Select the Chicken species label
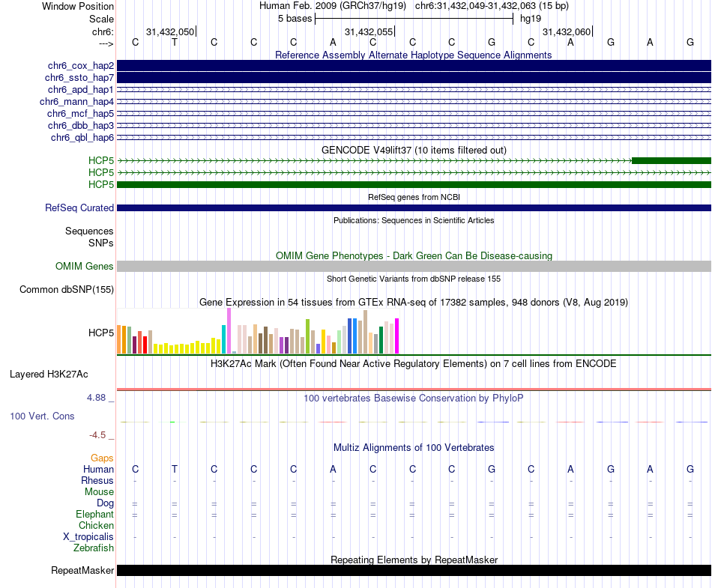 pyautogui.click(x=96, y=525)
